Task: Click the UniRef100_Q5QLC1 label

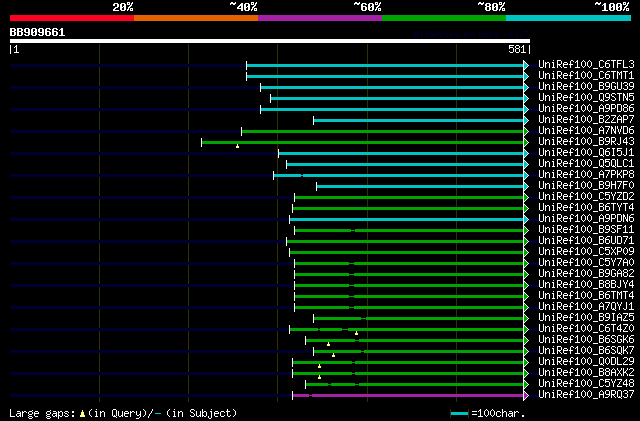Action: [586, 164]
